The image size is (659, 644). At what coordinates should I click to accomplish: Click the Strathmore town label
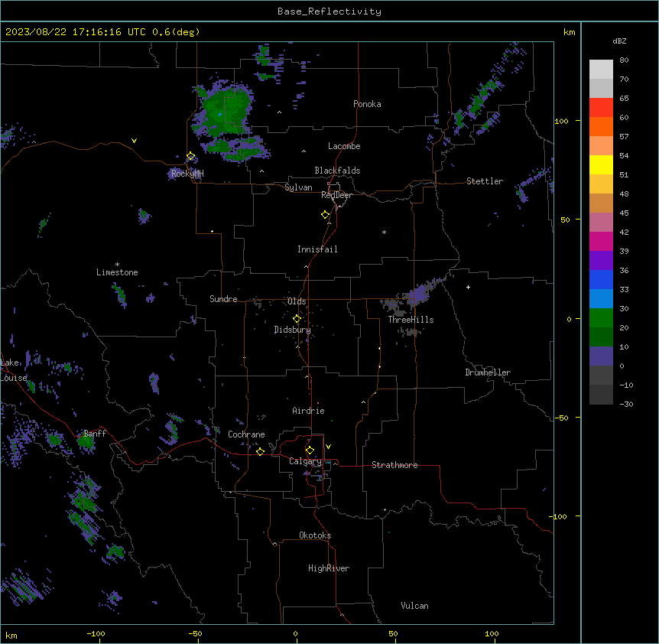[x=394, y=465]
